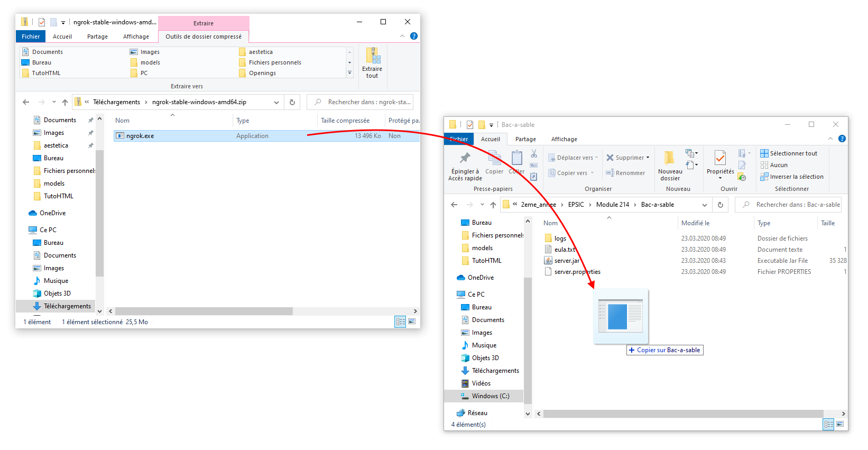Go back in the ngrok zip window
The image size is (868, 450).
point(26,102)
